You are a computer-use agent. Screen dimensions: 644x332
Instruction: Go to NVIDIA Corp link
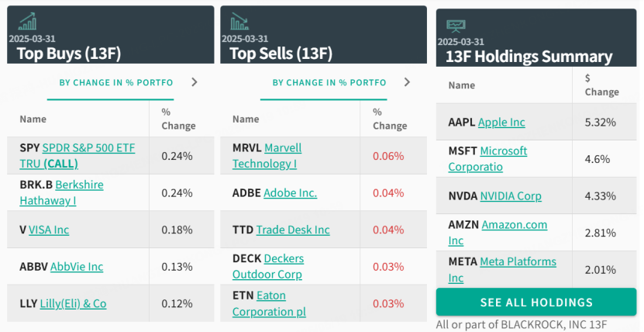coord(511,196)
